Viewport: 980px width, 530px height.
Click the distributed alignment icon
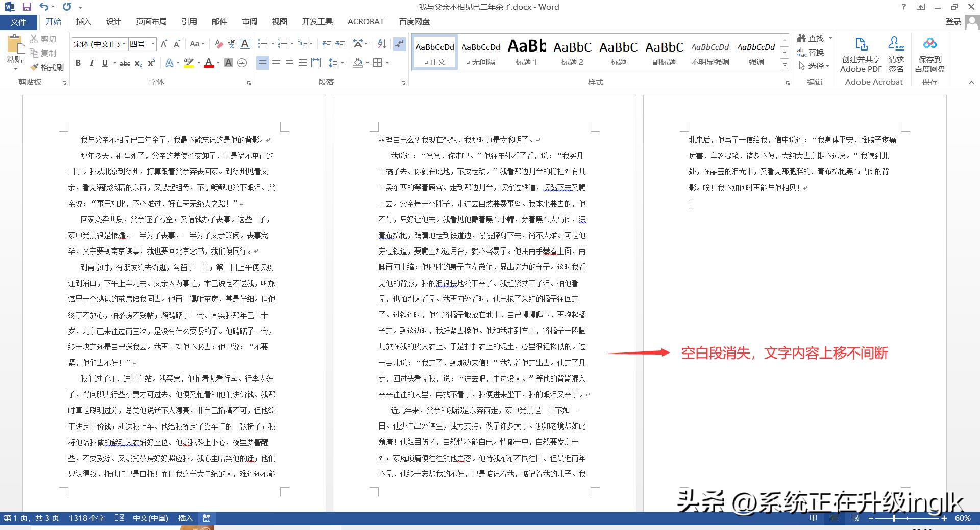point(316,63)
